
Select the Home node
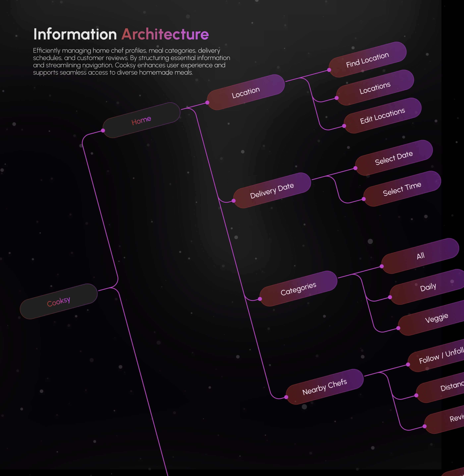(x=141, y=120)
